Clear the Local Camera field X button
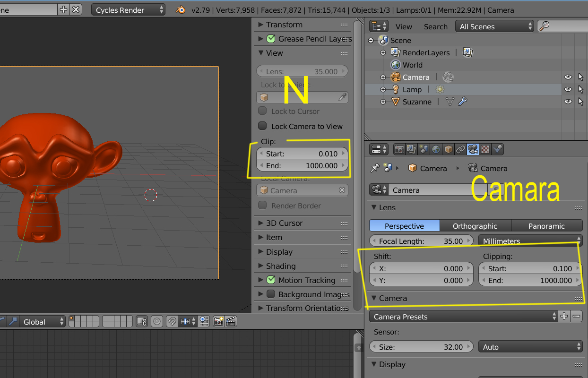 pyautogui.click(x=342, y=190)
